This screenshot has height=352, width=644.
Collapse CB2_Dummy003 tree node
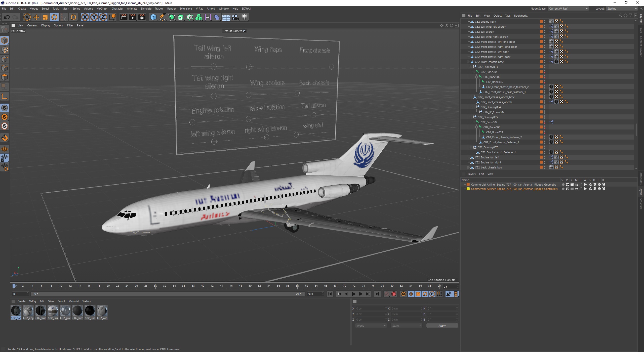[x=471, y=67]
